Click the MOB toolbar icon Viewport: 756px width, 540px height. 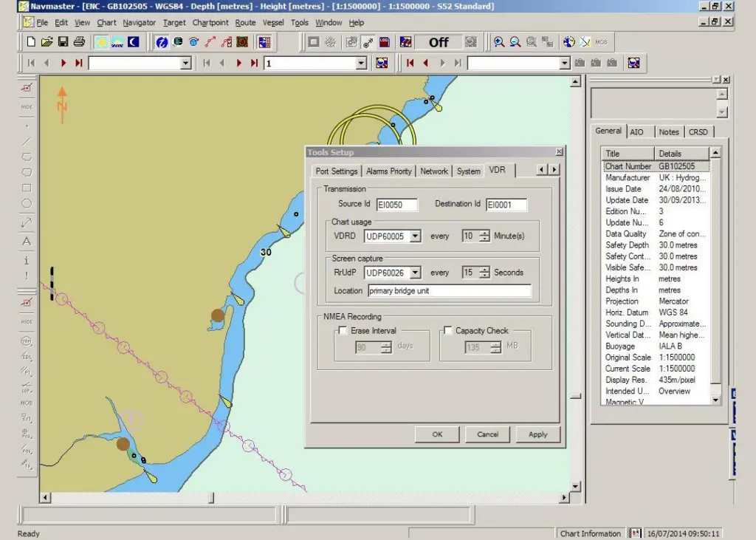[601, 42]
